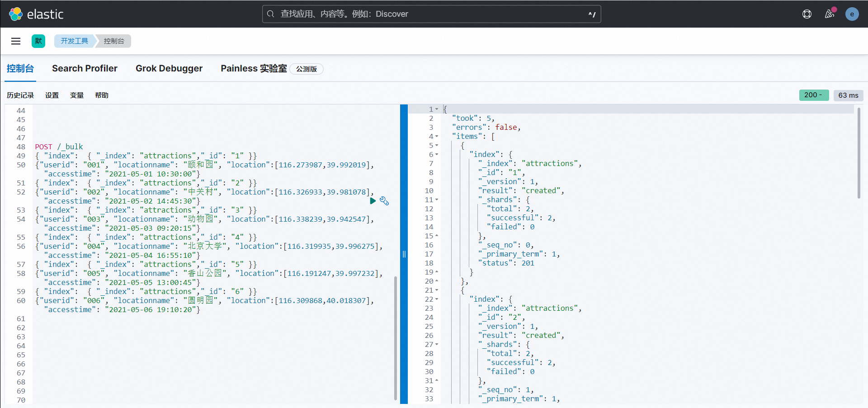Select the 控制台 tab
The image size is (868, 408).
point(20,69)
